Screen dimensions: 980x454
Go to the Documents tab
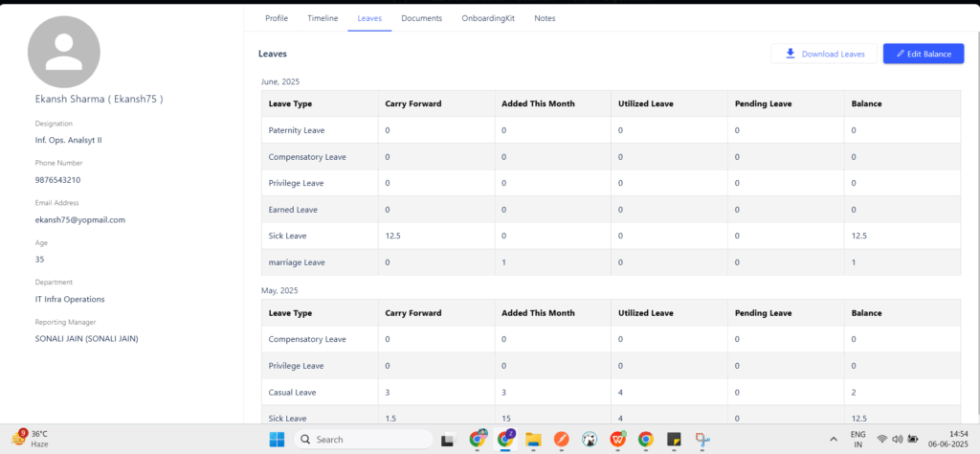[x=421, y=18]
